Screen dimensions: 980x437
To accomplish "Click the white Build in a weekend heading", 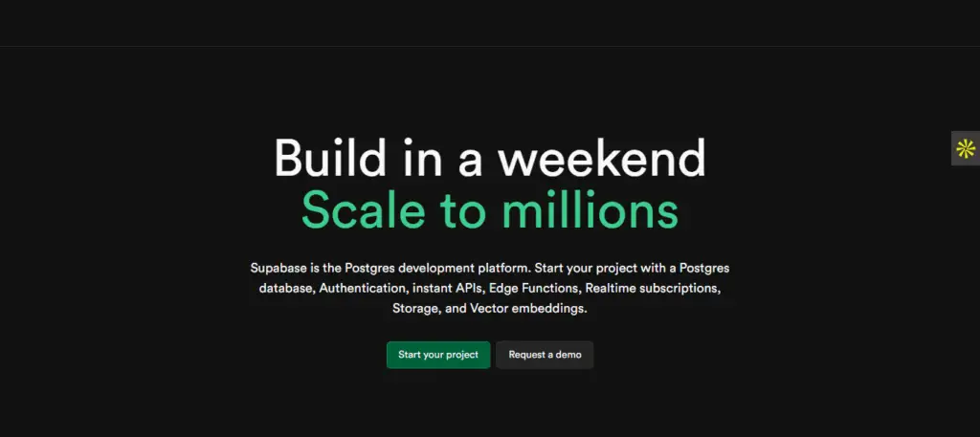I will pos(489,159).
